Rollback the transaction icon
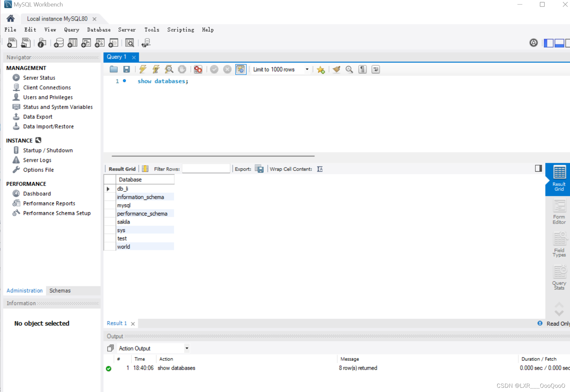This screenshot has width=570, height=392. (227, 69)
